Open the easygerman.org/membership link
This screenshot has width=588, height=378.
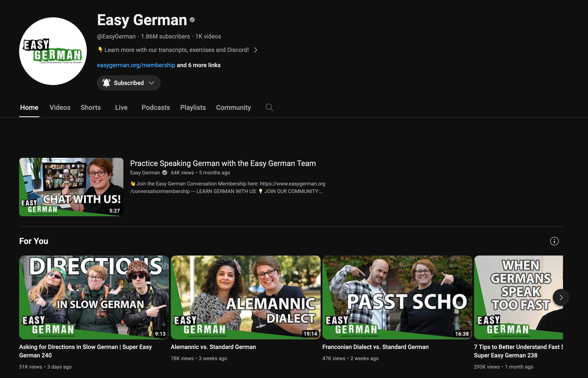[136, 65]
